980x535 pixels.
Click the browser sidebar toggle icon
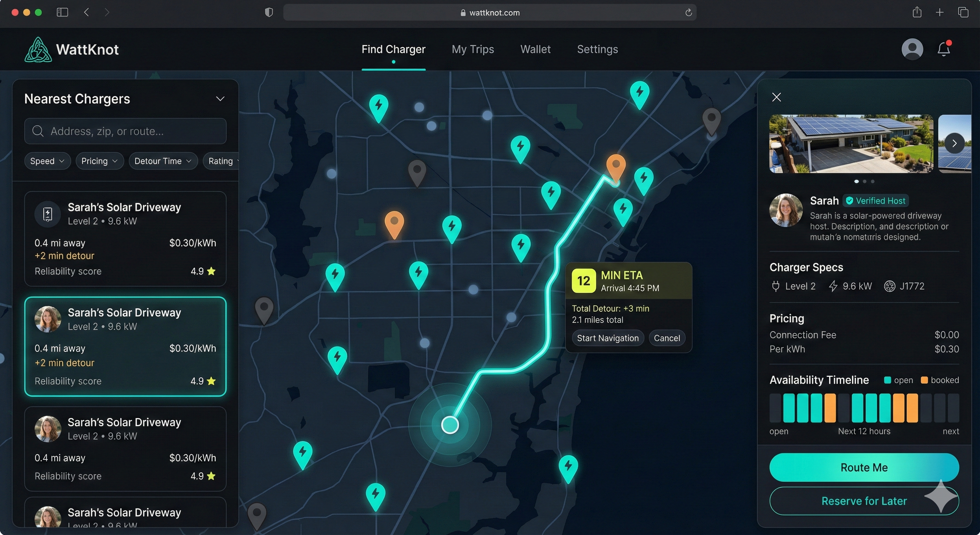62,13
